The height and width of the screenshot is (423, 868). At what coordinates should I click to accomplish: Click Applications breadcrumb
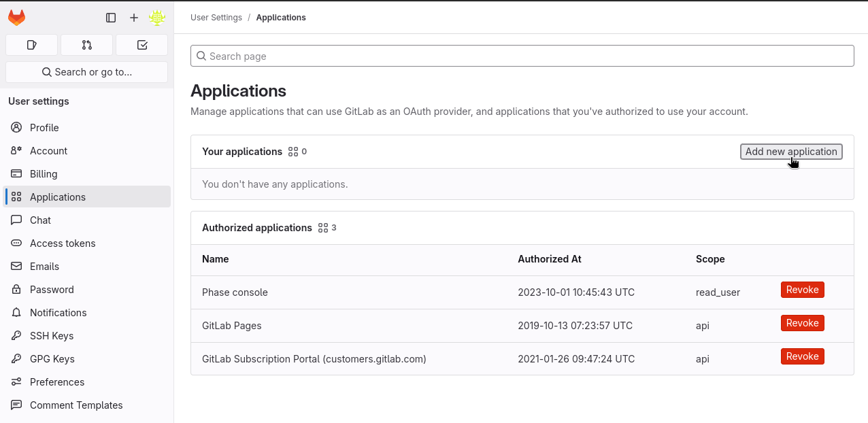[281, 18]
